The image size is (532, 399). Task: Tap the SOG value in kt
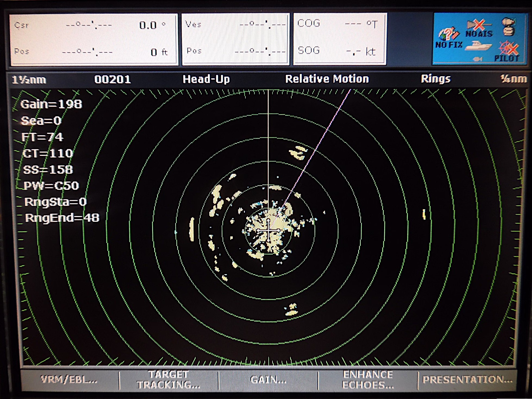coord(361,51)
